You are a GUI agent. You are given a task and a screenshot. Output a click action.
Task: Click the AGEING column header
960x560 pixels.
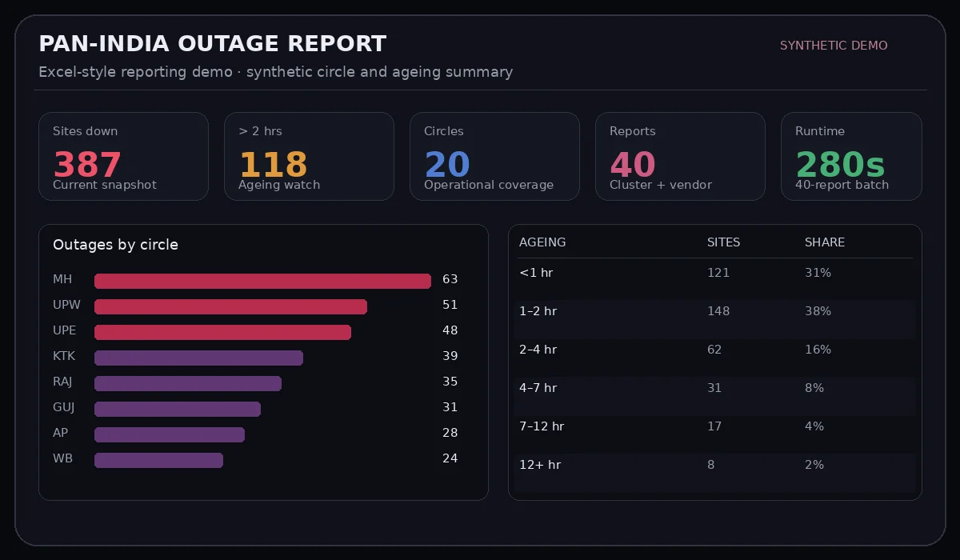(542, 242)
